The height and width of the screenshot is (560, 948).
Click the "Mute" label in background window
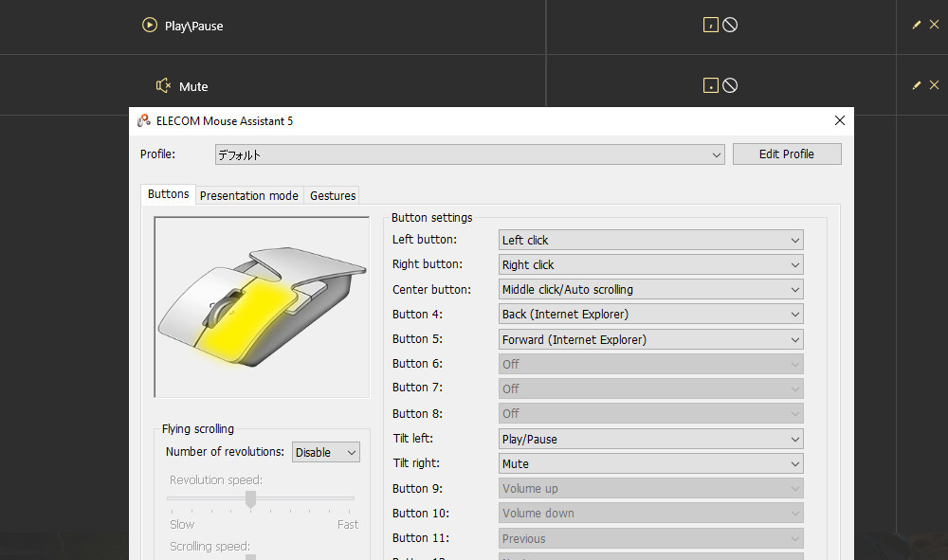point(193,86)
